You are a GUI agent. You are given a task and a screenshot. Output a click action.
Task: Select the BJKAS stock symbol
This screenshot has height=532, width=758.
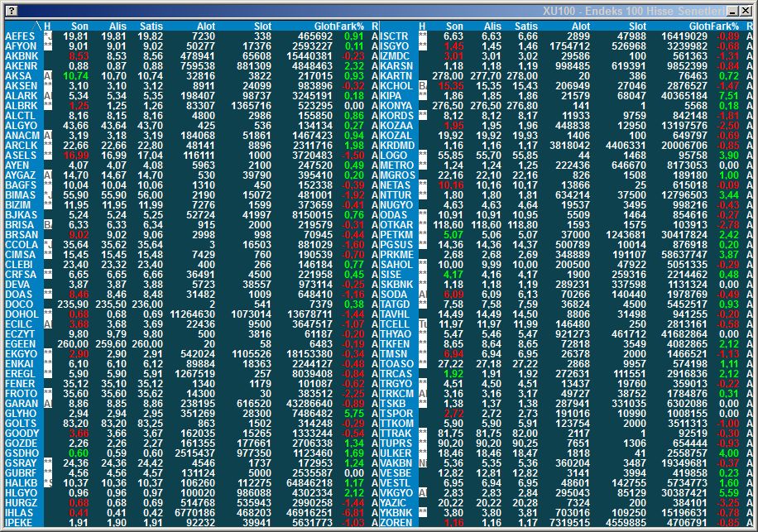21,214
